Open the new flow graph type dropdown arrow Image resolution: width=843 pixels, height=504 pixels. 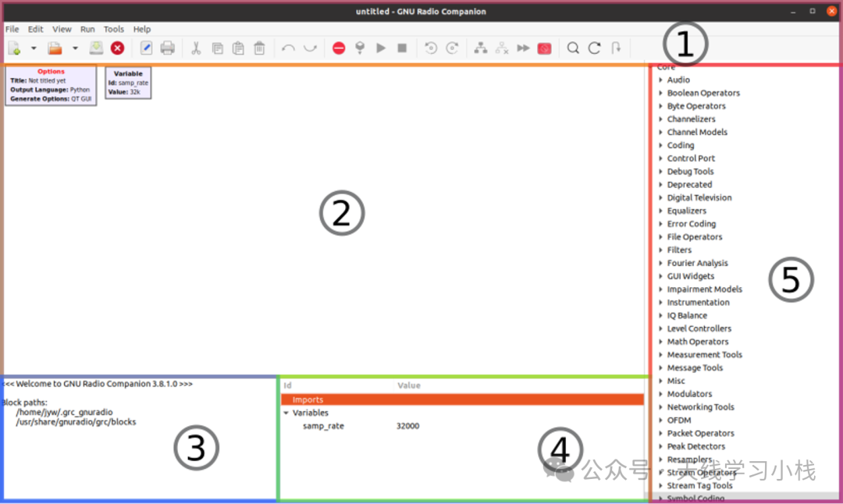coord(34,48)
